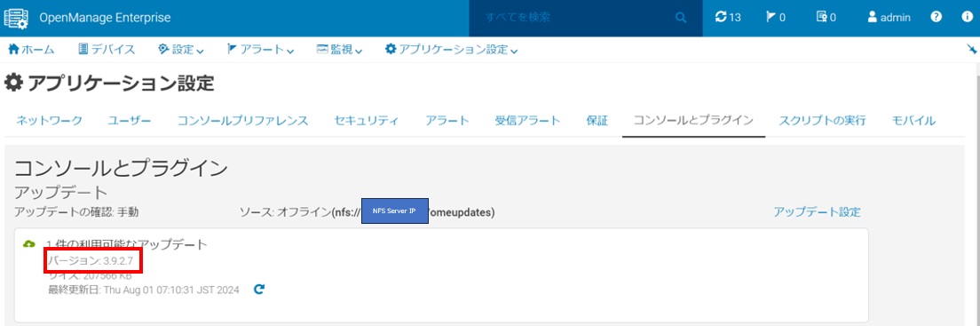
Task: Switch to the アラート settings tab
Action: click(x=447, y=121)
